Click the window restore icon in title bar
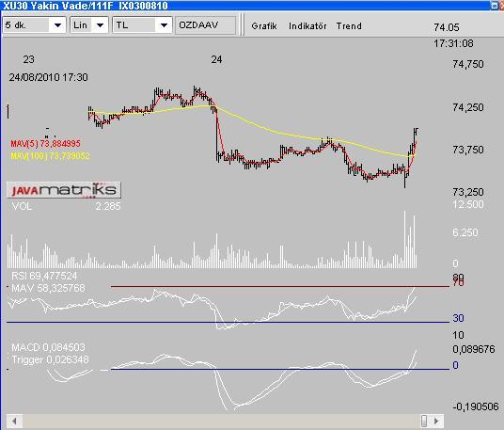The height and width of the screenshot is (430, 504). [x=495, y=6]
